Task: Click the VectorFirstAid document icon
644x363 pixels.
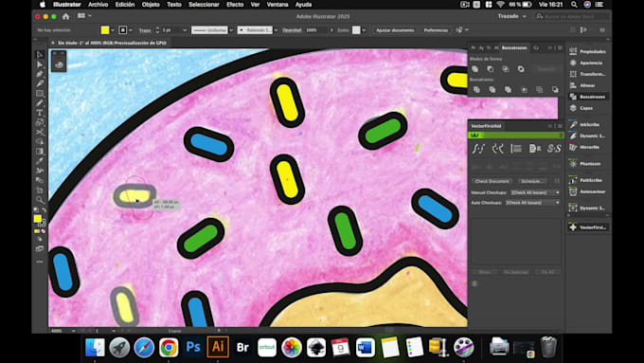Action: [x=535, y=149]
